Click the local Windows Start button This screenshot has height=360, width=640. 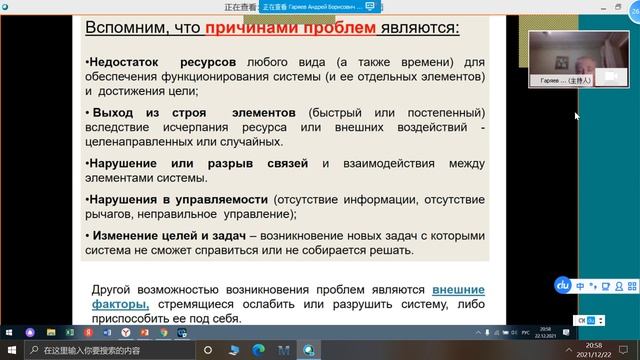[12, 350]
